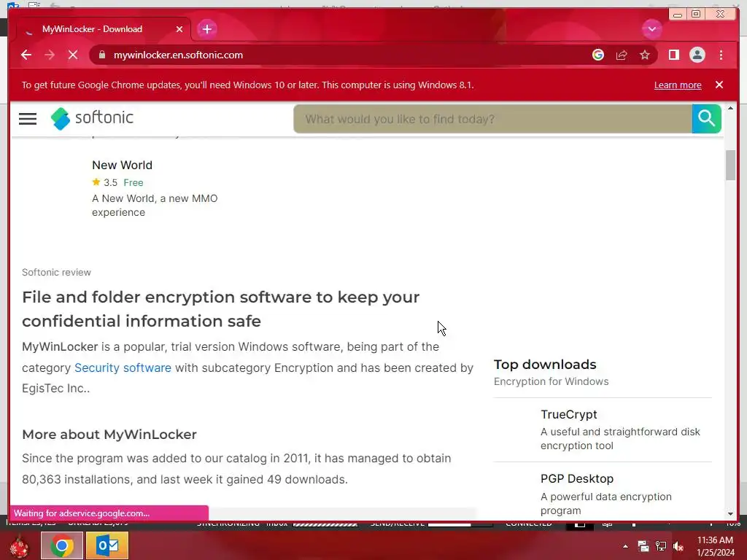Click the forward navigation arrow
Image resolution: width=747 pixels, height=560 pixels.
point(50,55)
